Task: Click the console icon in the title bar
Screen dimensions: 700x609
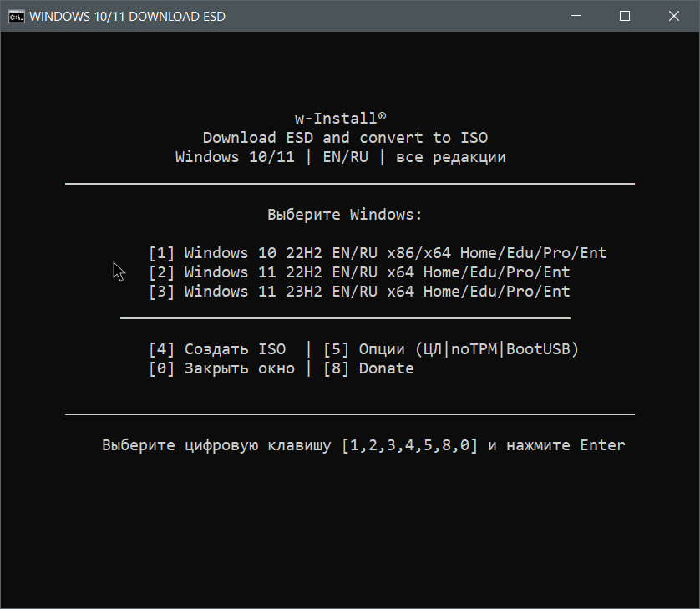Action: (15, 16)
